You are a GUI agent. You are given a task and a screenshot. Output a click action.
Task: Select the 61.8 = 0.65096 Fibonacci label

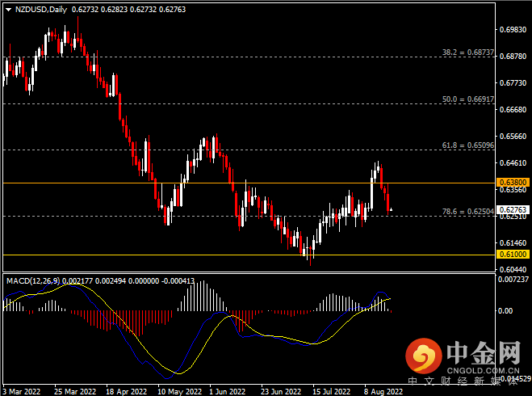pyautogui.click(x=468, y=145)
